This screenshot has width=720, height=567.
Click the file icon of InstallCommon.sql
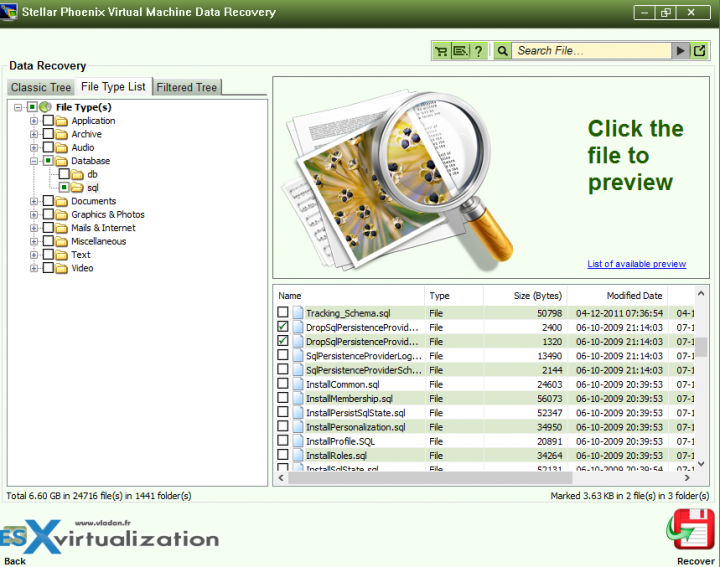[x=298, y=384]
